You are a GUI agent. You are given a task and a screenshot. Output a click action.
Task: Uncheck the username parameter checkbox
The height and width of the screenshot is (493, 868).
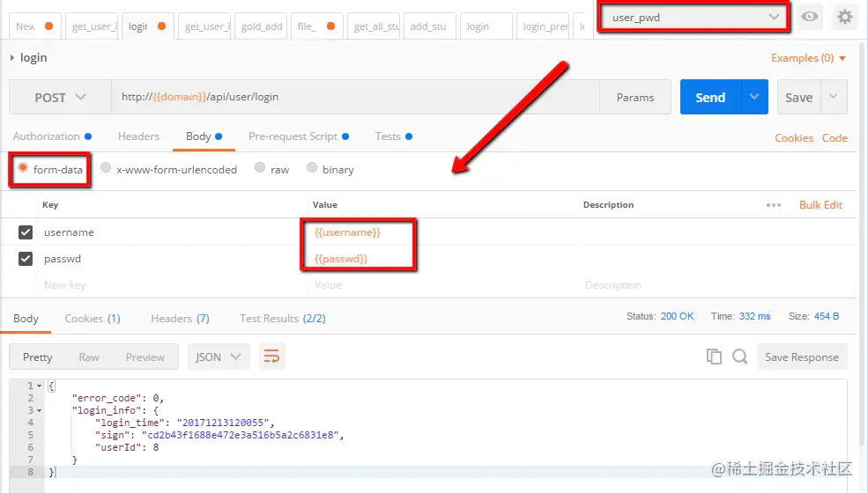(x=26, y=232)
